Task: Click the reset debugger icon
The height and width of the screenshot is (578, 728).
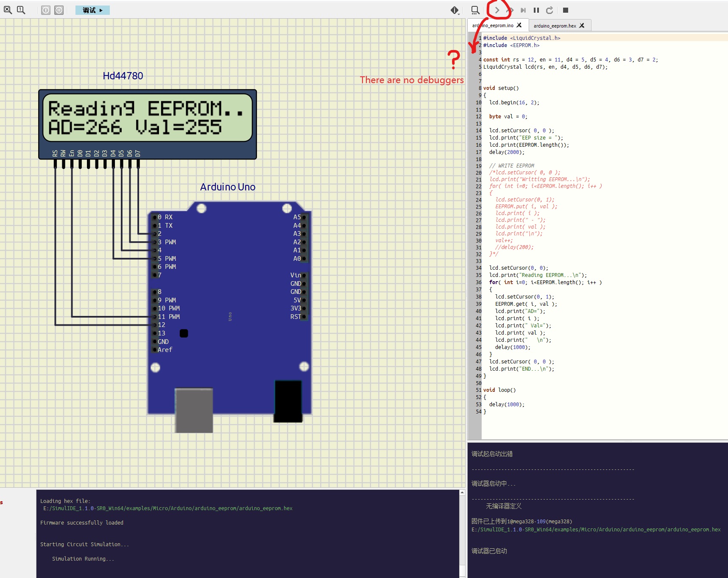Action: tap(549, 10)
